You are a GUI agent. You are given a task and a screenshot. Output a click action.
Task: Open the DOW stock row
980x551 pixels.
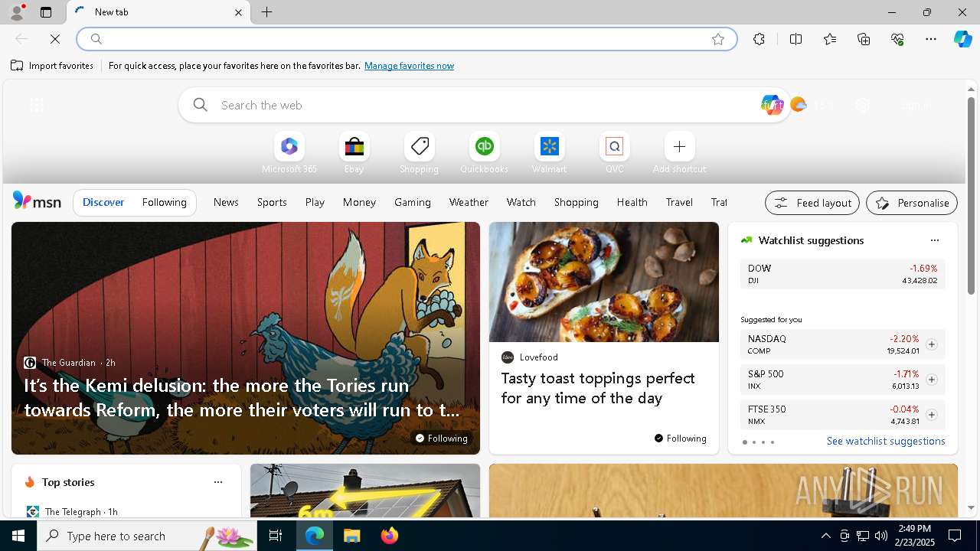point(842,274)
